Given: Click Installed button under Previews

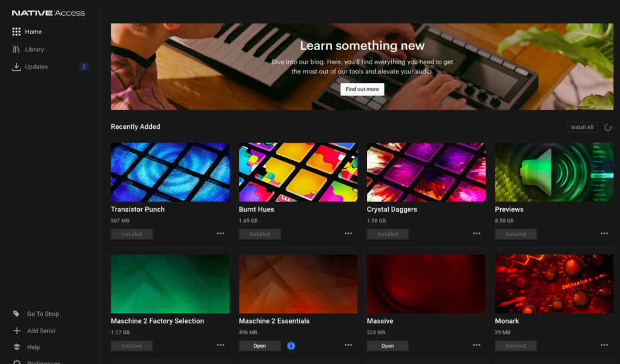Looking at the screenshot, I should pos(516,234).
